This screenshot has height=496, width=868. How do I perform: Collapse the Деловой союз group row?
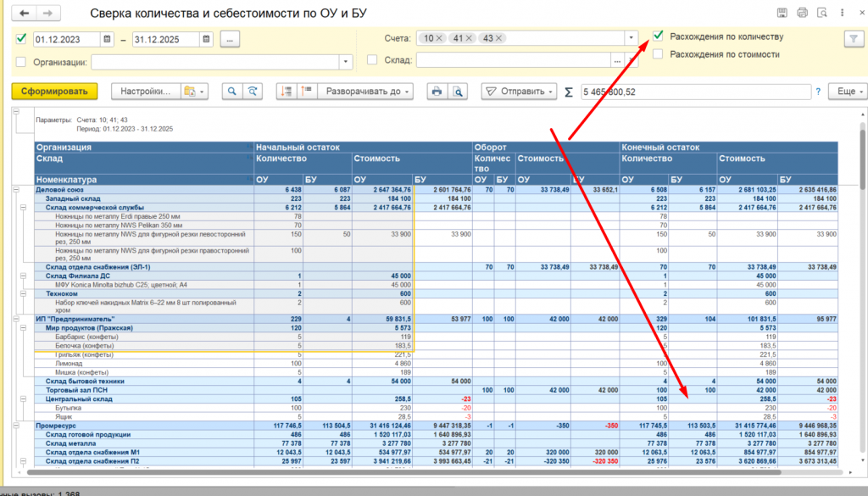tap(17, 189)
